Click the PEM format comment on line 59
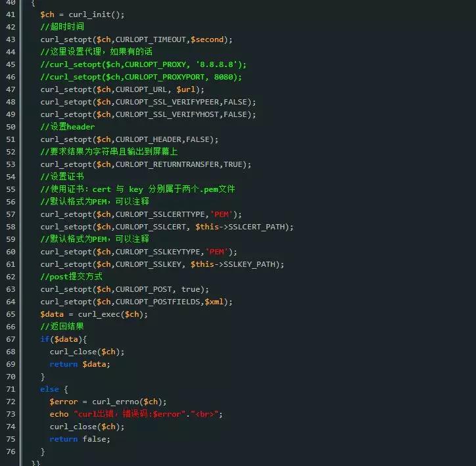 95,239
